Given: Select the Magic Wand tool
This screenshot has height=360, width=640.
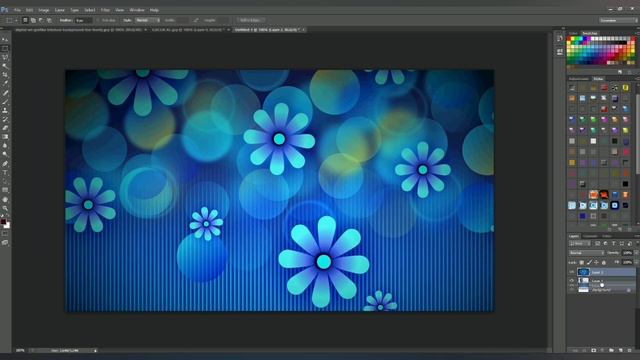Looking at the screenshot, I should 5,66.
